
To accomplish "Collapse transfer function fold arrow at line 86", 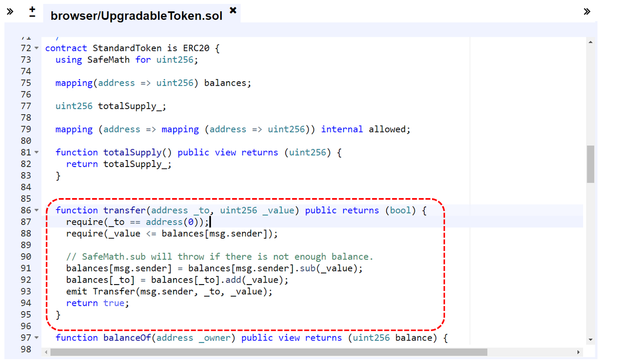I will (36, 210).
